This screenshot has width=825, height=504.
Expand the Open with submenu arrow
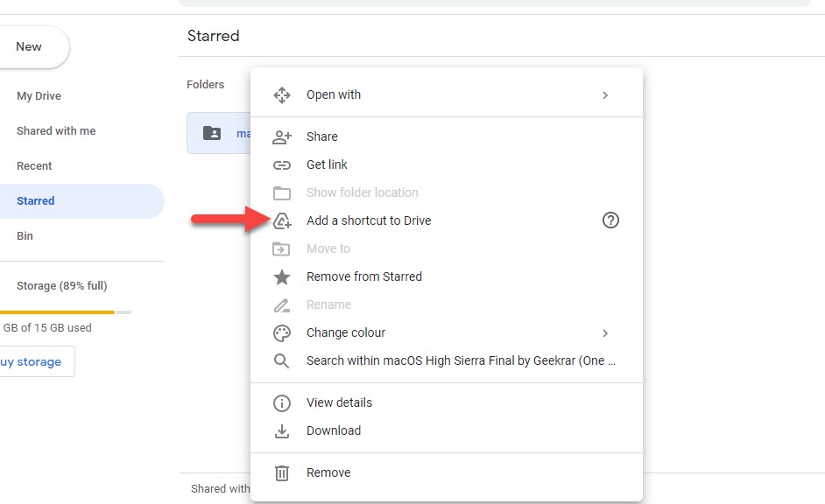point(605,94)
